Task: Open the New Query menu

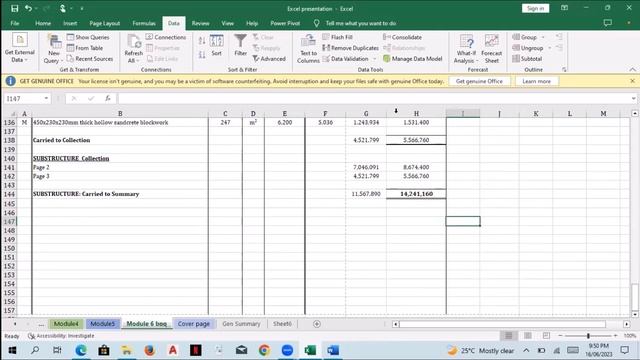Action: (x=53, y=49)
